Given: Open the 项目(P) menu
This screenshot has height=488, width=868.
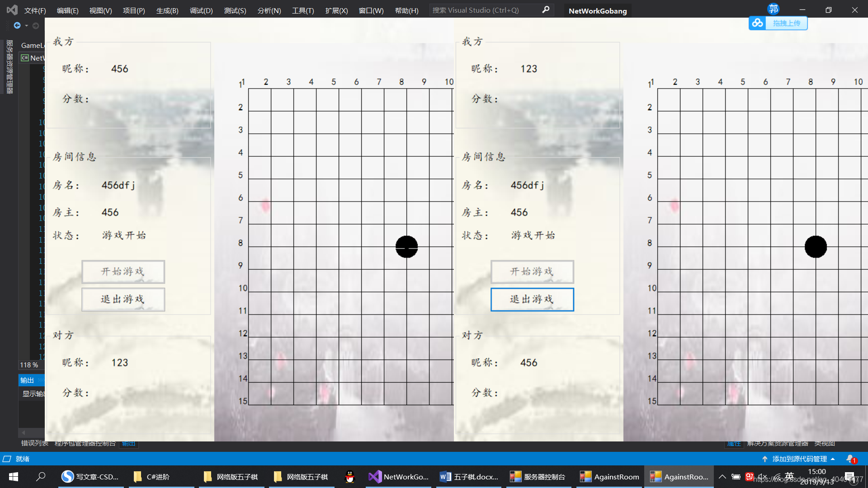Looking at the screenshot, I should 134,10.
